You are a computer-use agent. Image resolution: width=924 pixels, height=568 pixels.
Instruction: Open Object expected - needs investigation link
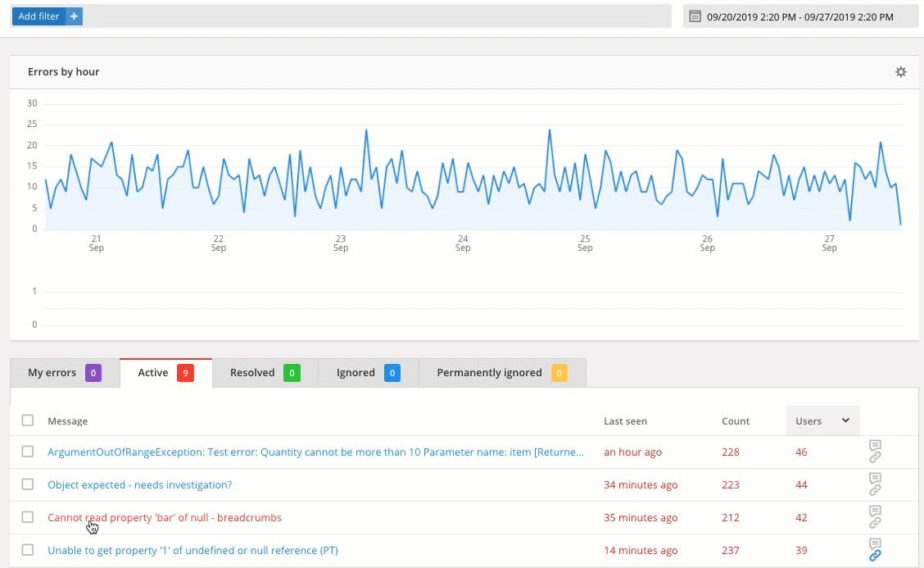(x=139, y=485)
